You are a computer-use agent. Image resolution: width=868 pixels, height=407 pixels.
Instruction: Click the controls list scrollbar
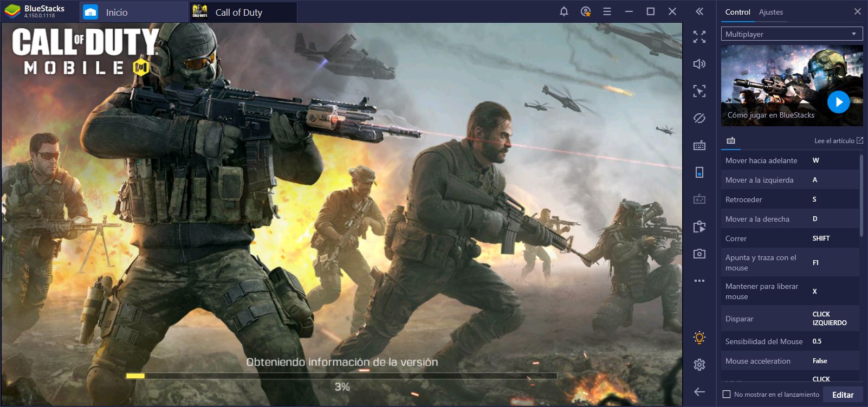(861, 195)
